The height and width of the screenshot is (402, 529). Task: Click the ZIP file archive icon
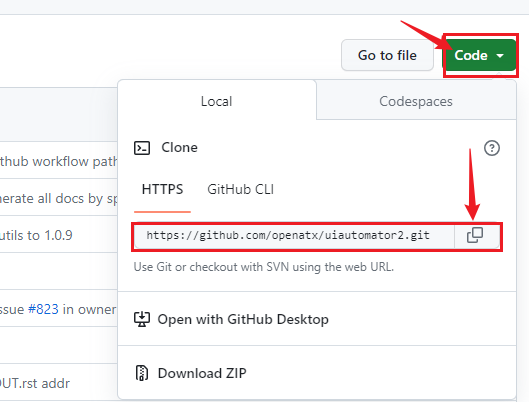coord(142,373)
